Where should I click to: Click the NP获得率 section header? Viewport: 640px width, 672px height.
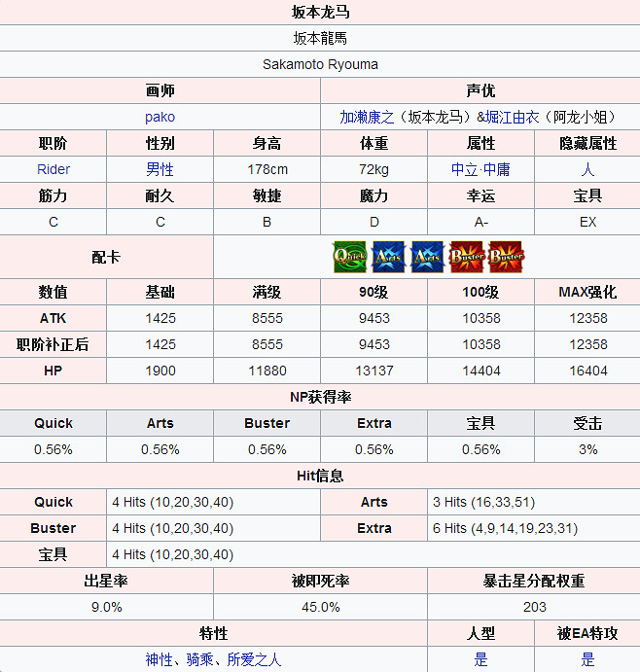(320, 397)
